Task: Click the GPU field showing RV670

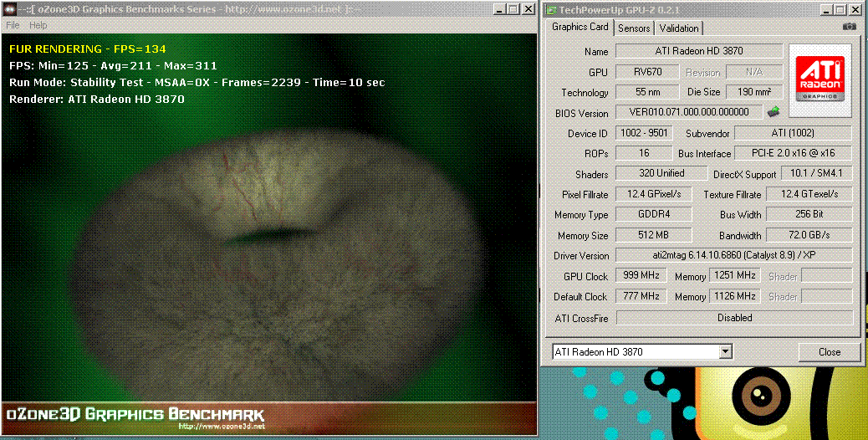Action: click(x=647, y=72)
